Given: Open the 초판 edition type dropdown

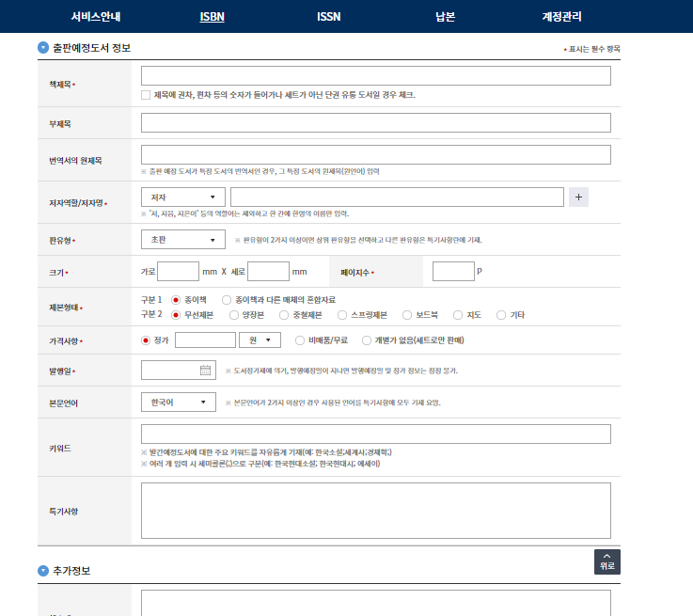Looking at the screenshot, I should [x=183, y=240].
